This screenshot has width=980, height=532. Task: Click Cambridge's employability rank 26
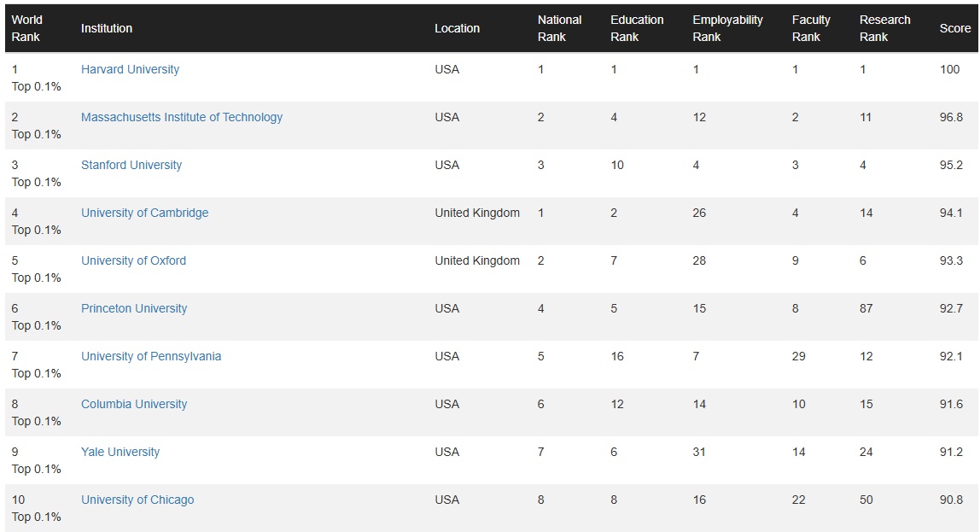click(699, 213)
